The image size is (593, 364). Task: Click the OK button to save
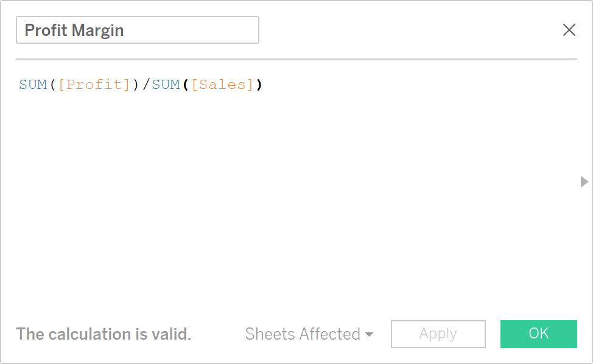(x=538, y=334)
